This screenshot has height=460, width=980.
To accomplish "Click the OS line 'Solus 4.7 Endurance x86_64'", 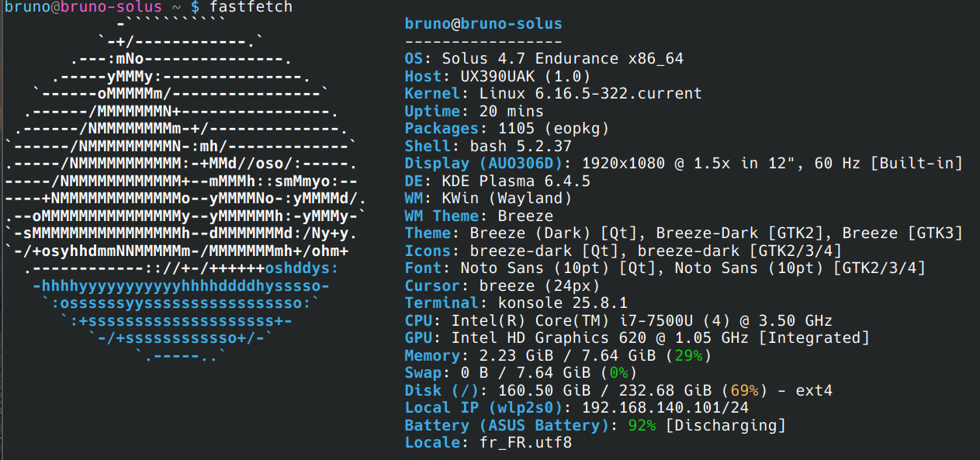I will tap(563, 59).
